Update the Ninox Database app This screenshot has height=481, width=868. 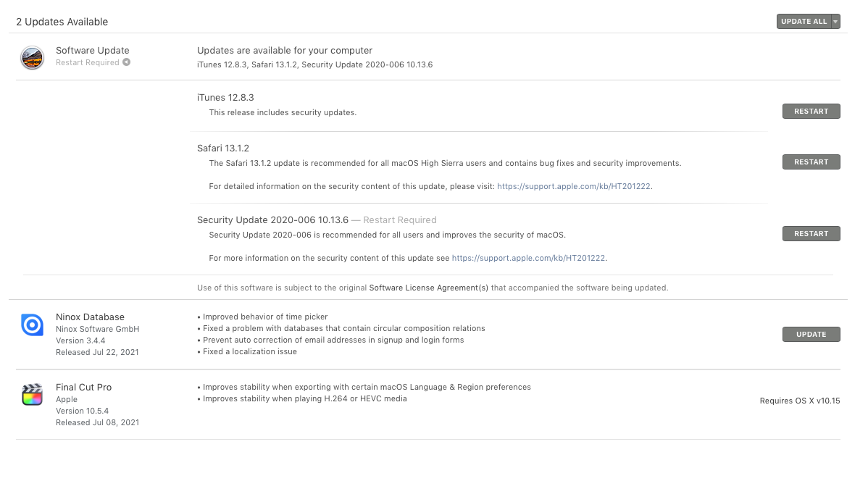(811, 335)
